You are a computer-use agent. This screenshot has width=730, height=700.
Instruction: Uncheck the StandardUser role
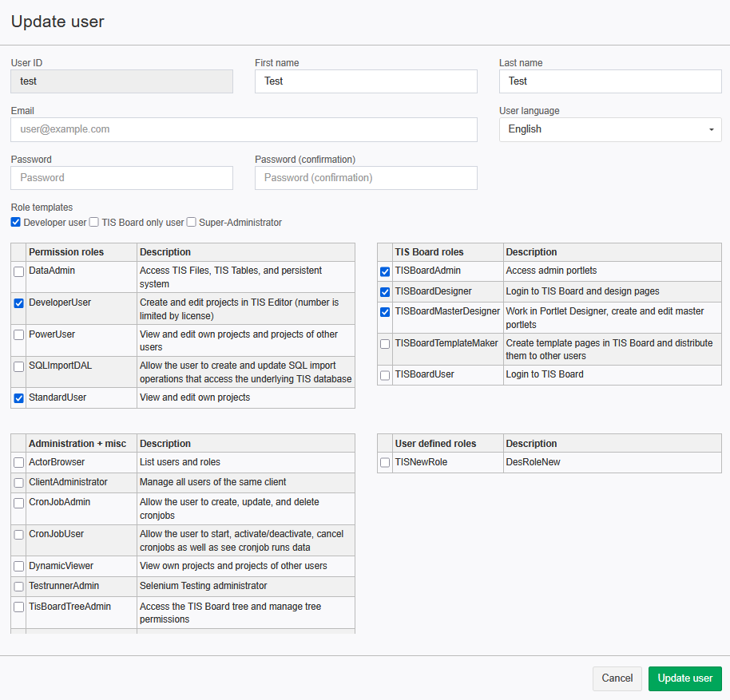coord(18,398)
